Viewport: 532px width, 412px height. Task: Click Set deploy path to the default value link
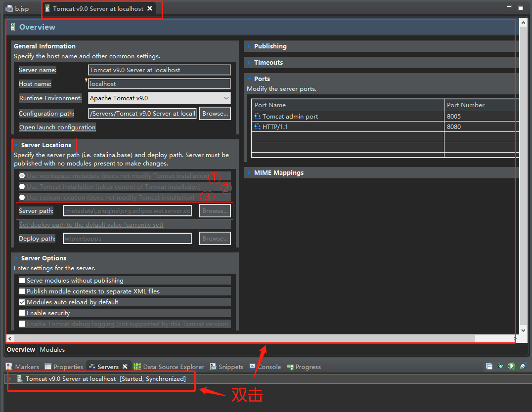pyautogui.click(x=91, y=225)
